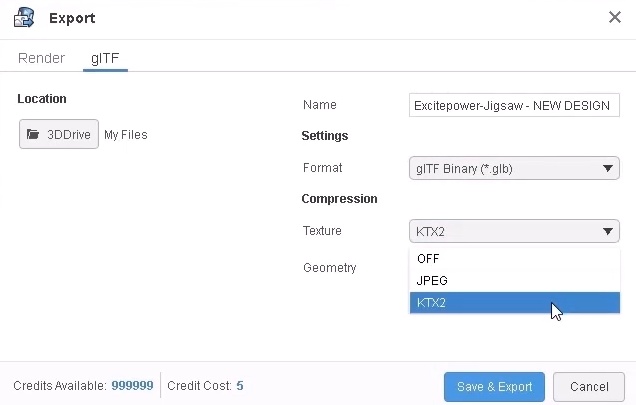Image resolution: width=636 pixels, height=405 pixels.
Task: Click the Geometry compression label
Action: pos(329,268)
